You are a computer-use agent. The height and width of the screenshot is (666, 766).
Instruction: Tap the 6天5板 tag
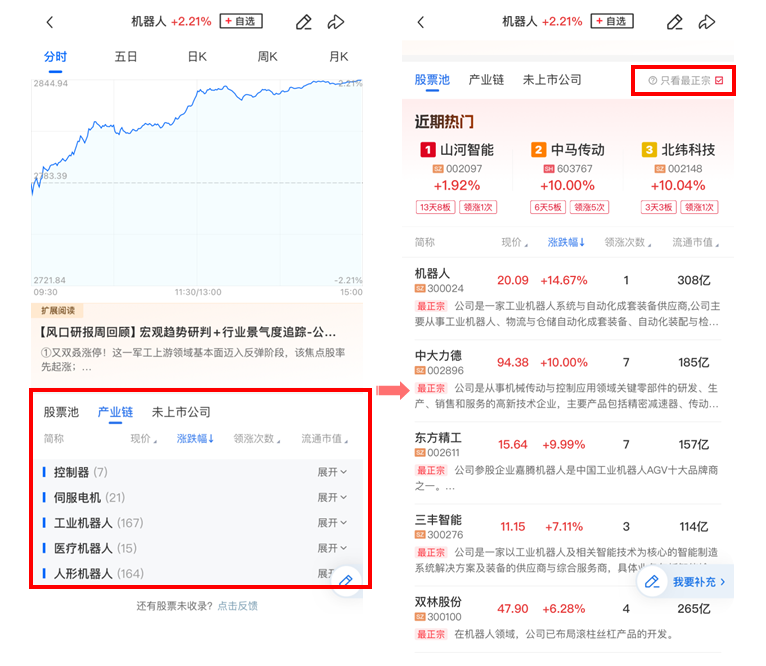[548, 207]
